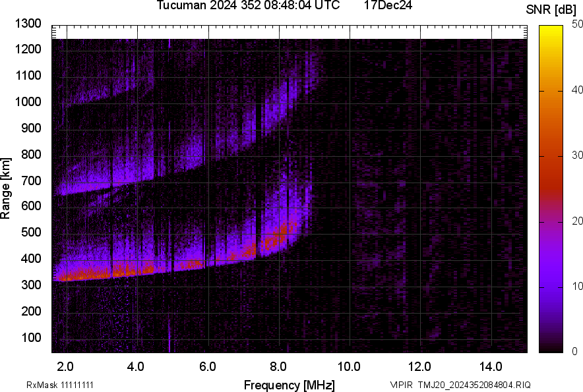The height and width of the screenshot is (392, 583).
Task: Click the 400 range tick label
Action: pos(31,259)
